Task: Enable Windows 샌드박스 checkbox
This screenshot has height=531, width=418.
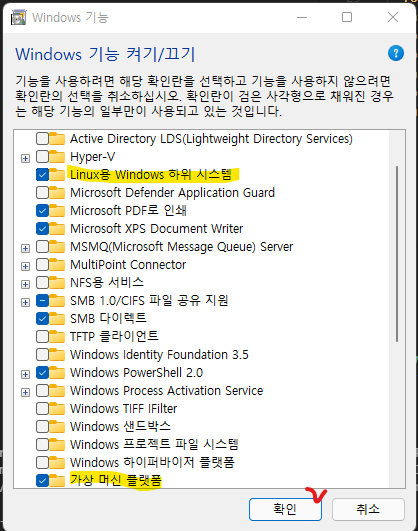Action: [x=42, y=426]
